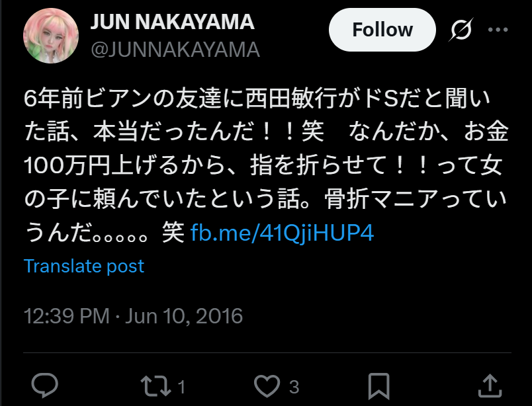Visit the @JUNNAKAYAMA handle link

[x=175, y=50]
